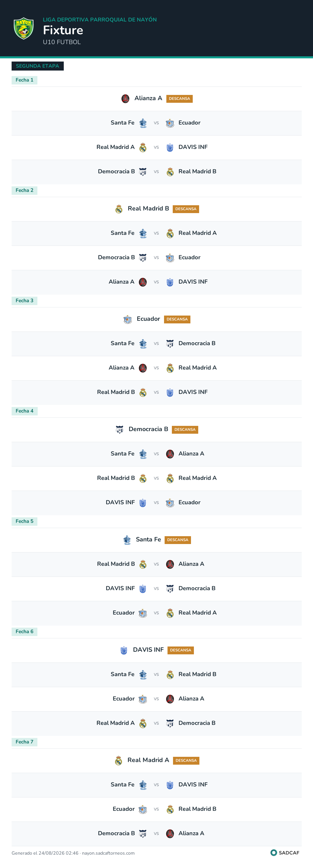The image size is (313, 868).
Task: Click the Fixture page title
Action: point(63,30)
